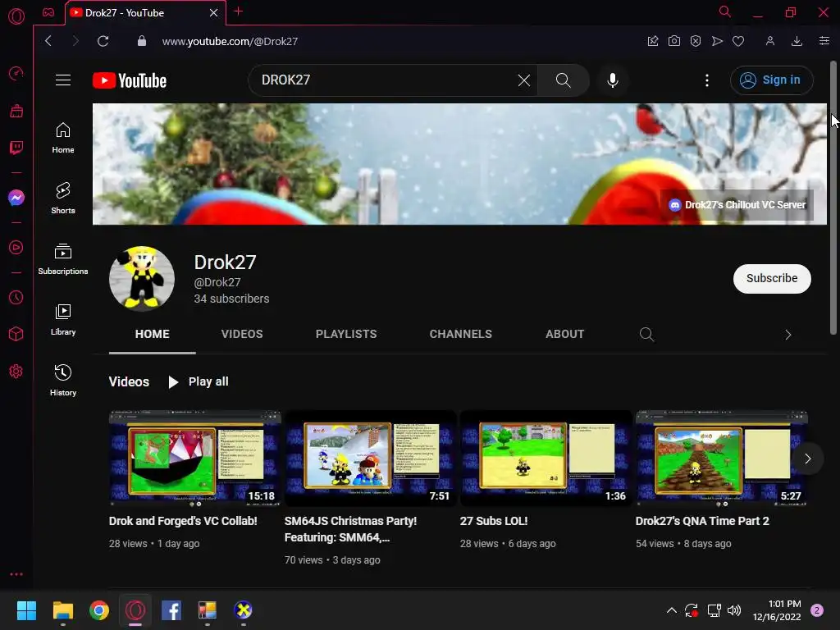
Task: Show hidden system tray icons
Action: click(671, 610)
